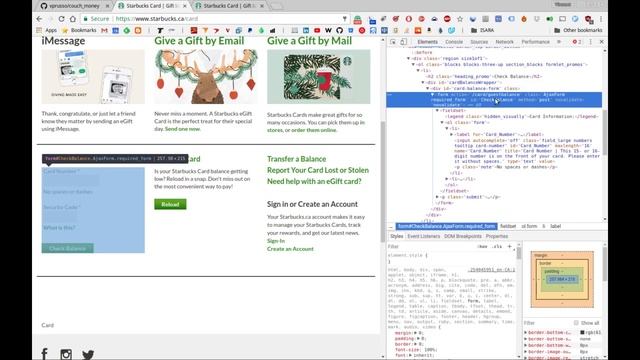This screenshot has height=360, width=640.
Task: Toggle the :hov element state button
Action: click(x=482, y=247)
